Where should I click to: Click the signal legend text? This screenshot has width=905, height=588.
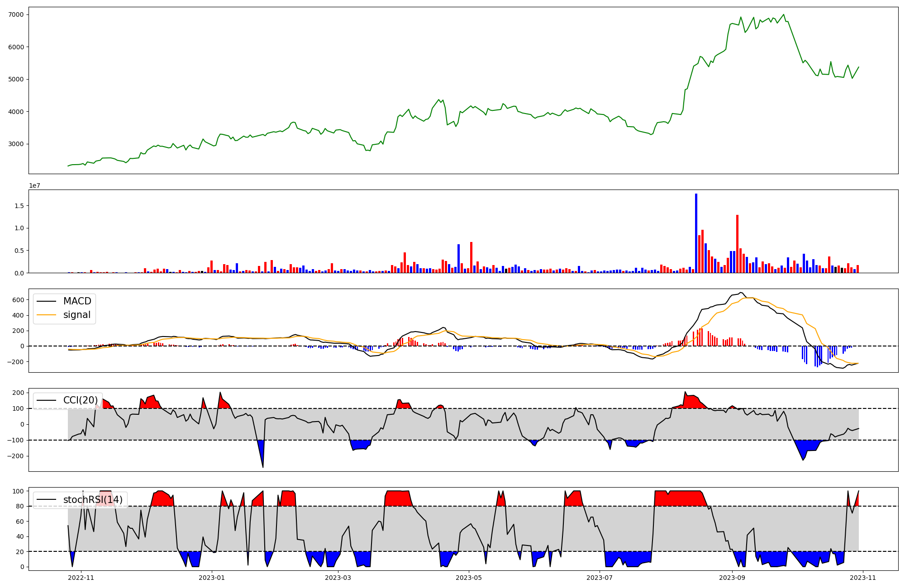[x=77, y=315]
